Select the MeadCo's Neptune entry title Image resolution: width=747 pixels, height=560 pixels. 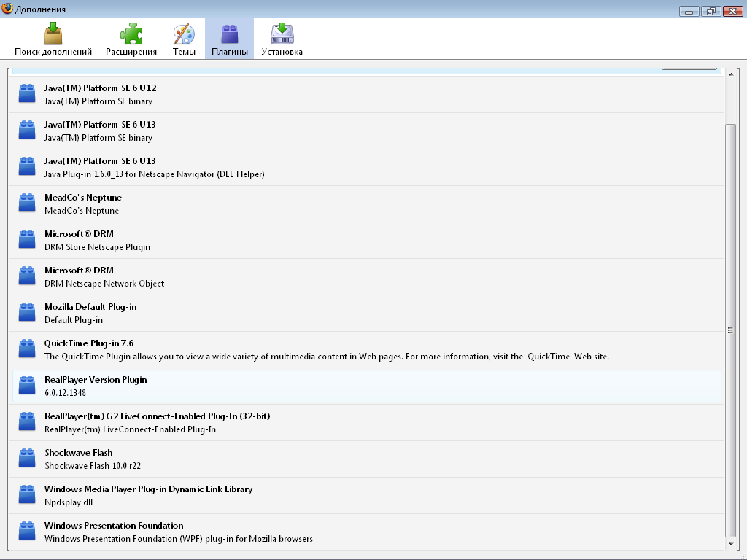83,197
